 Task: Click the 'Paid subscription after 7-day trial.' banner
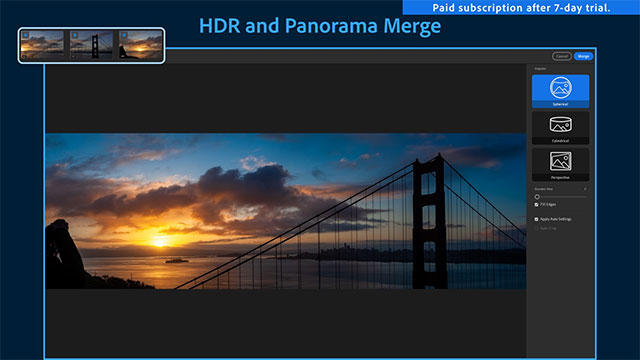click(x=521, y=7)
